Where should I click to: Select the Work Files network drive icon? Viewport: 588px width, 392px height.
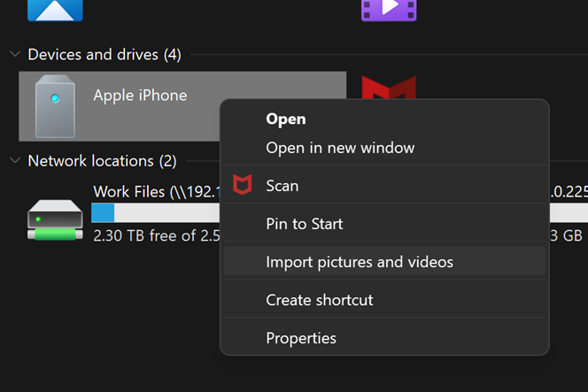tap(55, 219)
